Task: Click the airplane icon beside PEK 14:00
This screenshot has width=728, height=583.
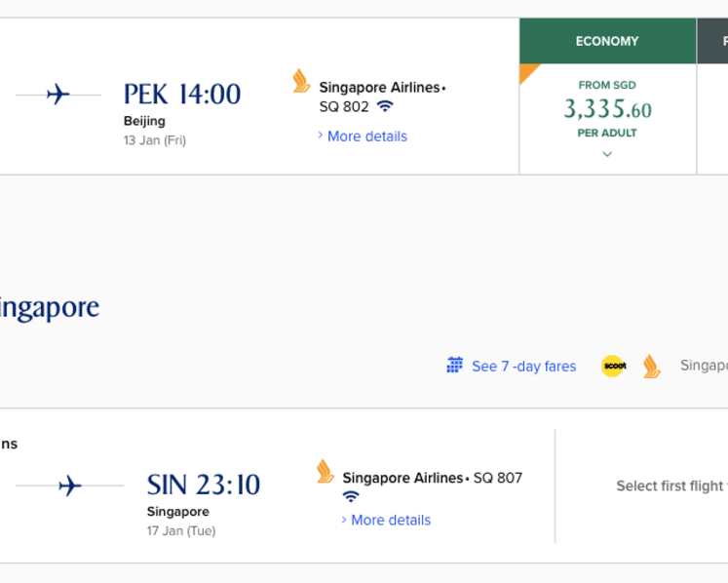Action: 58,95
